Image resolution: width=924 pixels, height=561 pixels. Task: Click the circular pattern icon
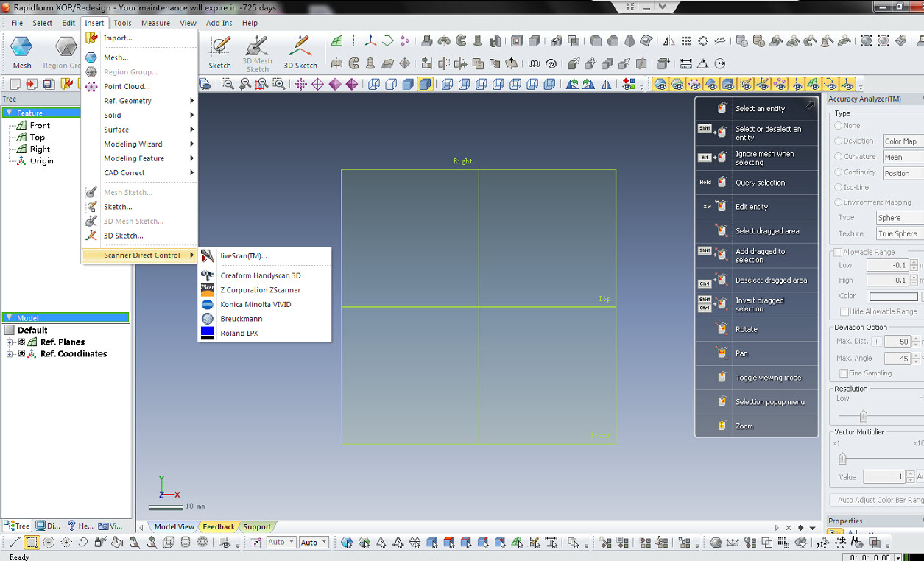coord(703,41)
